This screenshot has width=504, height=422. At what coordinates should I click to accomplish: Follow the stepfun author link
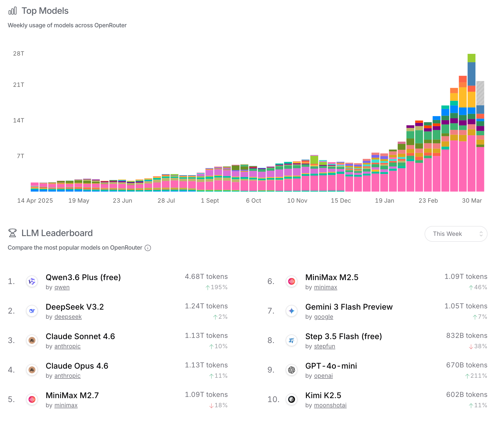click(325, 346)
